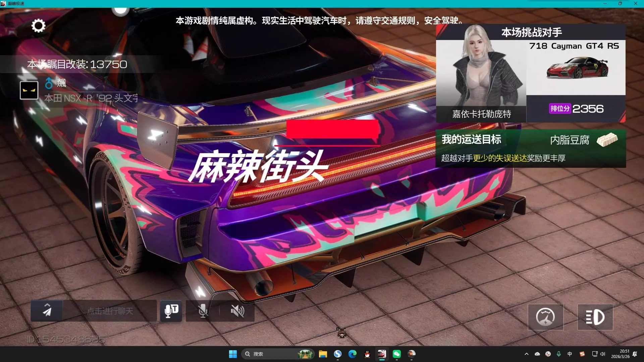Click opponent name 嘉依卡托勒庞特
The image size is (644, 362).
[x=482, y=114]
